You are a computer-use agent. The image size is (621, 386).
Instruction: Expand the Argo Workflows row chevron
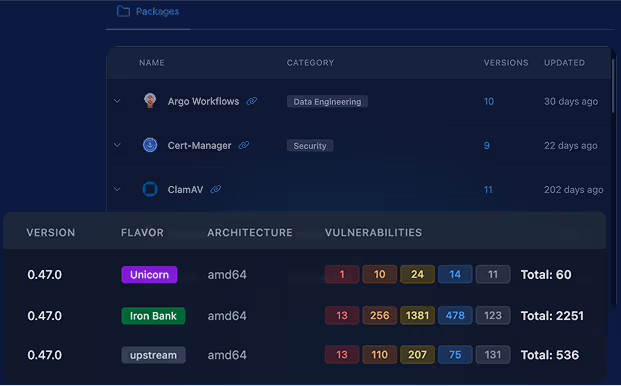pyautogui.click(x=117, y=101)
